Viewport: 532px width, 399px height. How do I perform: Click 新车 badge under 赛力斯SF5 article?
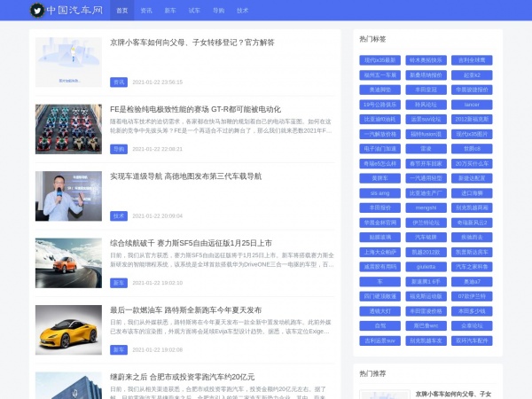tap(119, 283)
